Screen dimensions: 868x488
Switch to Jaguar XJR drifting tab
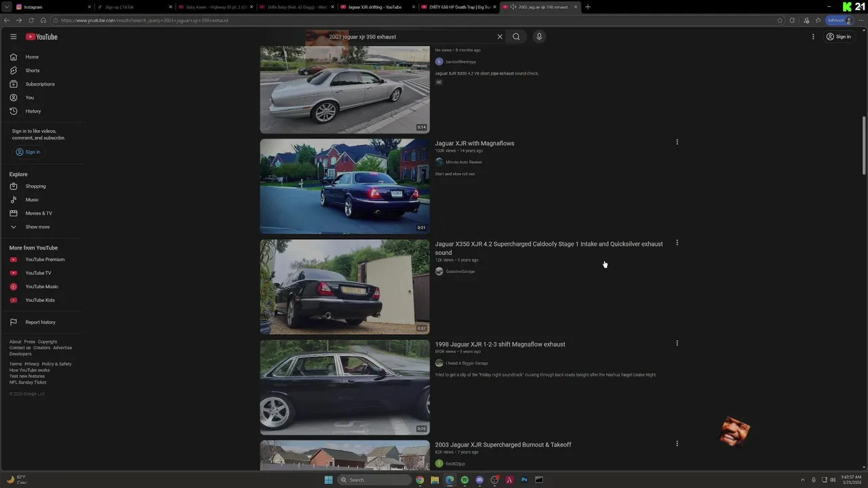pos(377,7)
